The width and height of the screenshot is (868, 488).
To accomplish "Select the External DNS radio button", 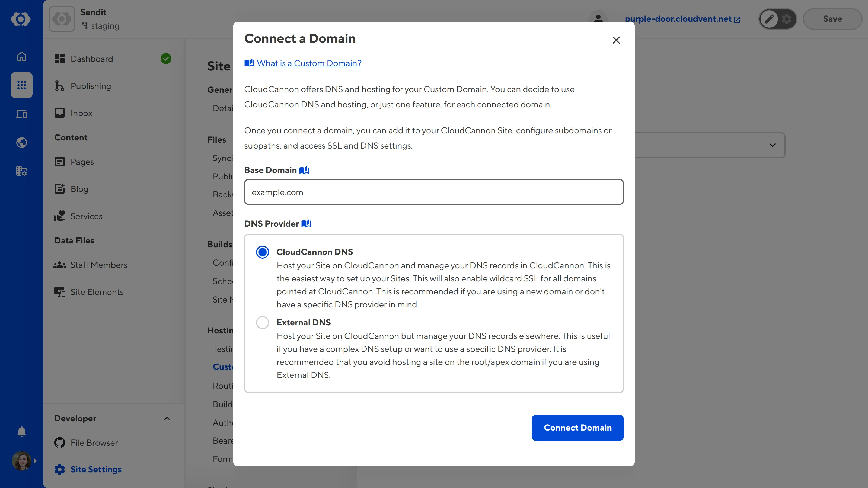I will 263,322.
